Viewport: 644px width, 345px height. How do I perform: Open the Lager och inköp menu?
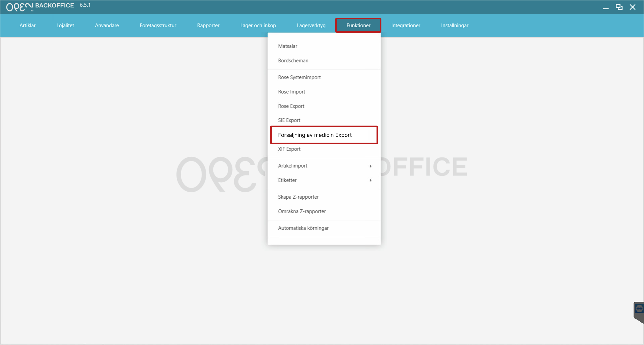click(258, 25)
